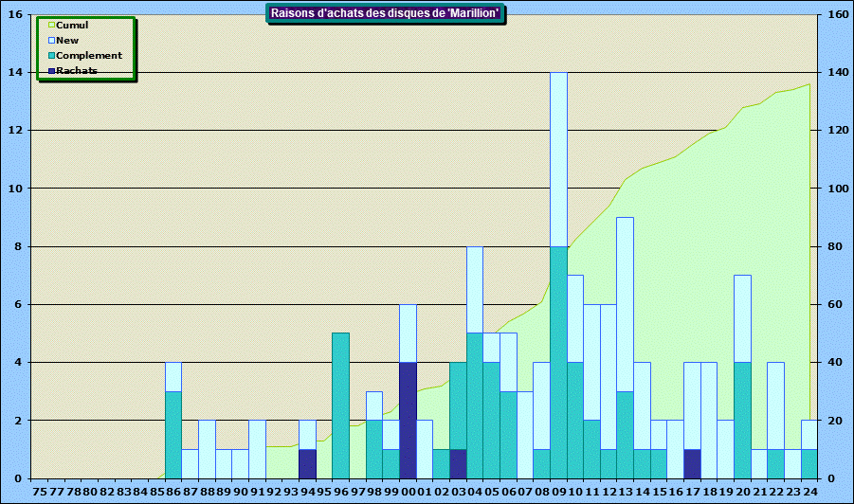Click the x-axis label '75'
Screen dimensions: 854x504
pos(40,492)
